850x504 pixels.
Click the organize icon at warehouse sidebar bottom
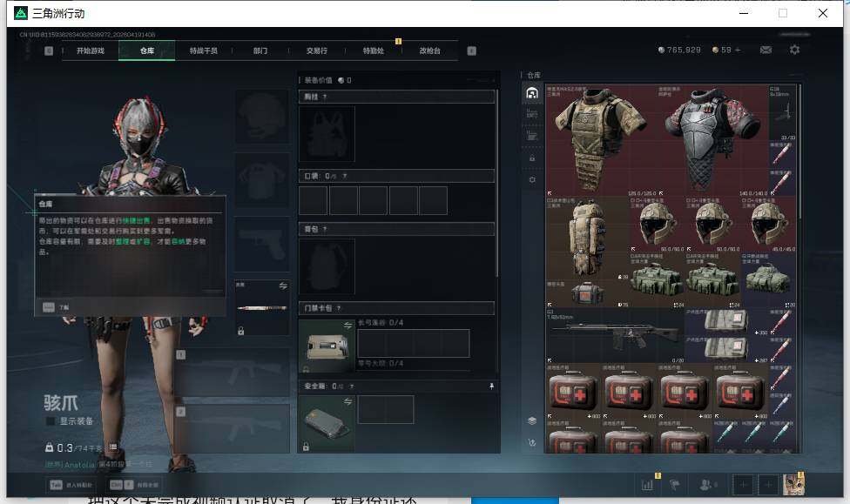point(532,443)
